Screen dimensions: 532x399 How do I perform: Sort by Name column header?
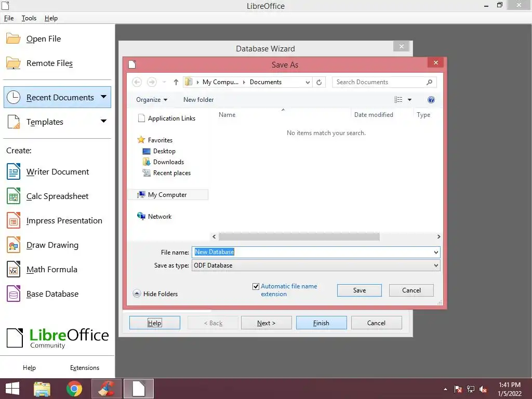tap(227, 115)
